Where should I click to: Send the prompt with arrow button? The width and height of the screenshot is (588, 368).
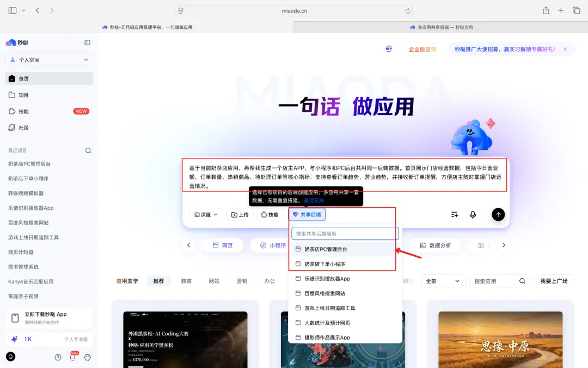click(498, 214)
